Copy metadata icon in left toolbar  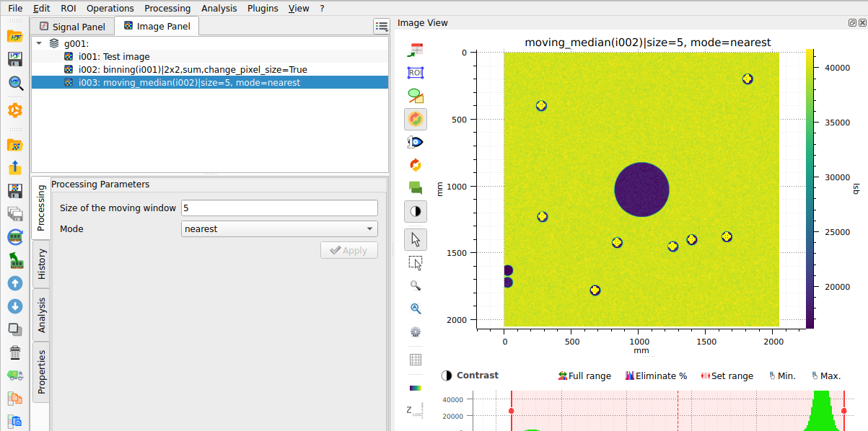click(15, 399)
